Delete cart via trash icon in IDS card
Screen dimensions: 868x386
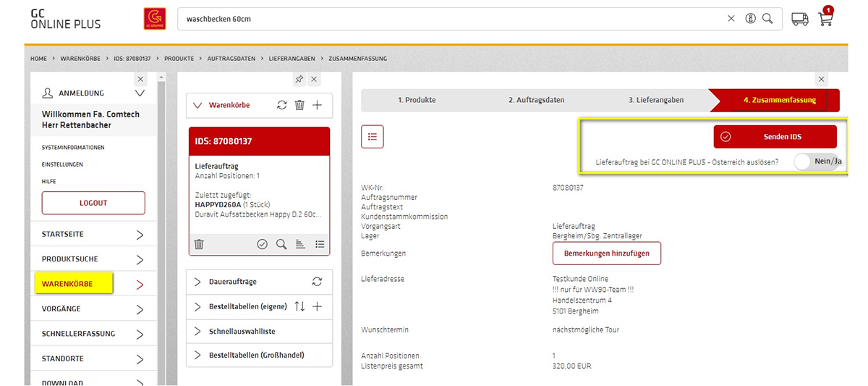200,245
